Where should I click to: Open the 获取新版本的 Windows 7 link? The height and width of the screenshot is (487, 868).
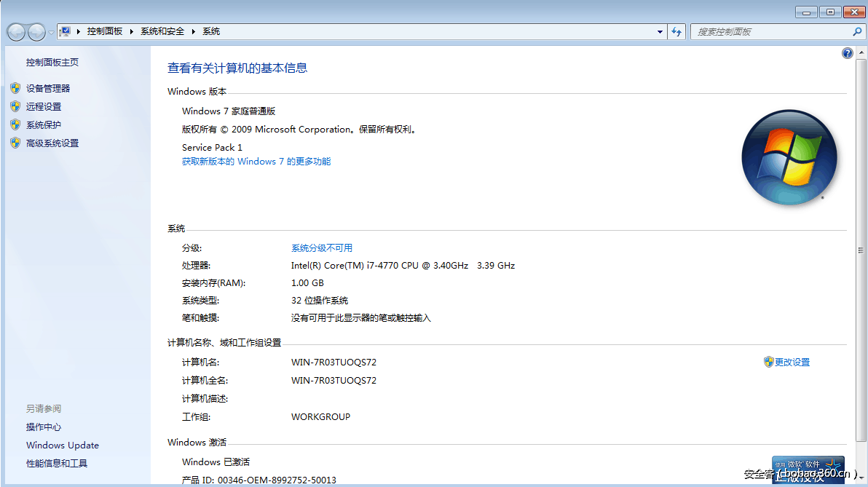pos(256,161)
